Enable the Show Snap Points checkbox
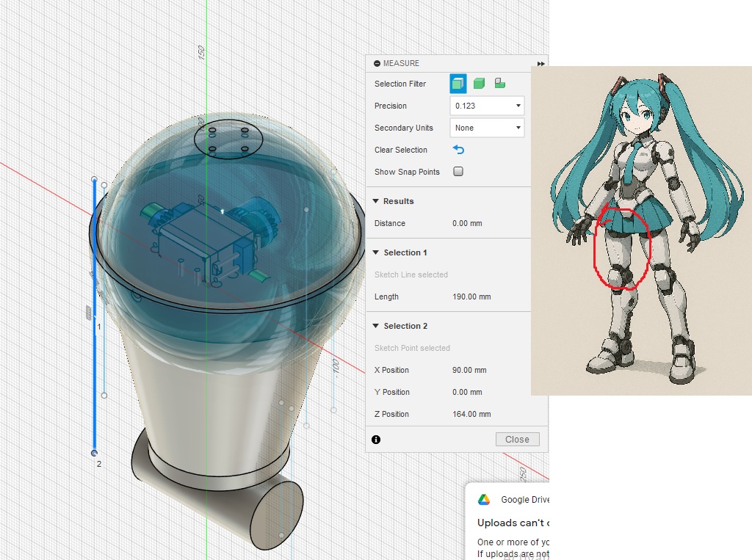 (458, 172)
